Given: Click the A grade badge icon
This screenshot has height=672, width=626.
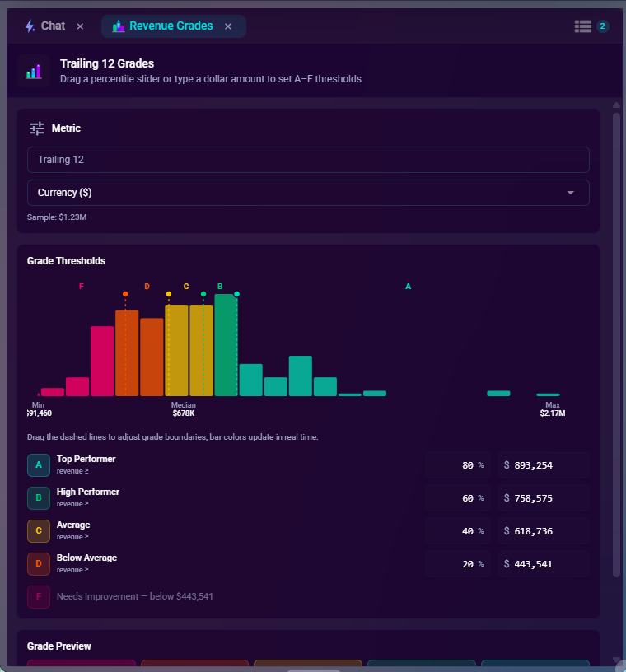Looking at the screenshot, I should coord(39,465).
